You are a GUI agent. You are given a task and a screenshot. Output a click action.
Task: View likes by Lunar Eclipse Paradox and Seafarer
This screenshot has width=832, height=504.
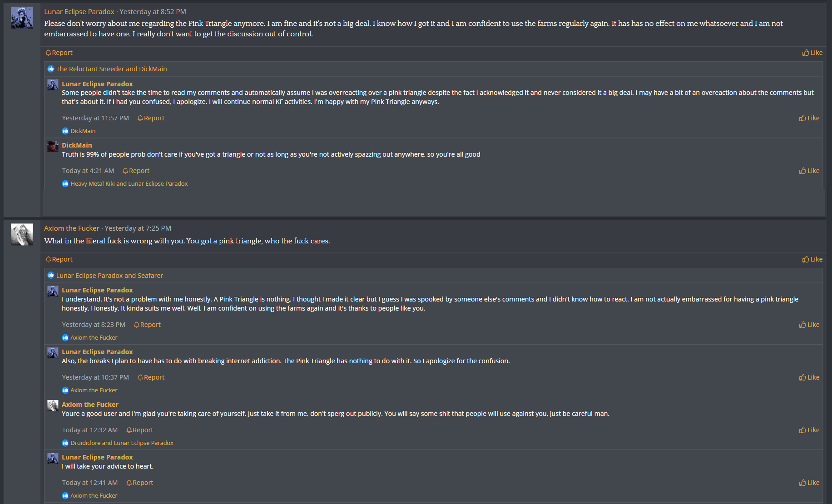[x=109, y=276]
